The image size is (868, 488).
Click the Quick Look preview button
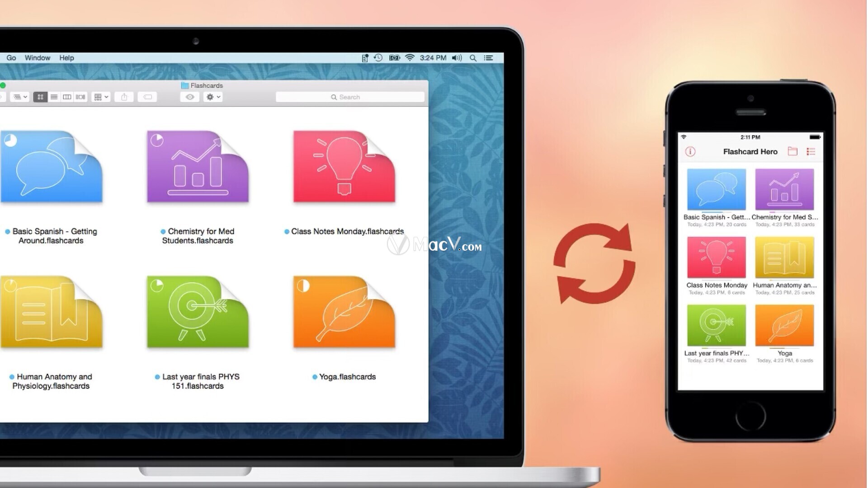coord(191,97)
